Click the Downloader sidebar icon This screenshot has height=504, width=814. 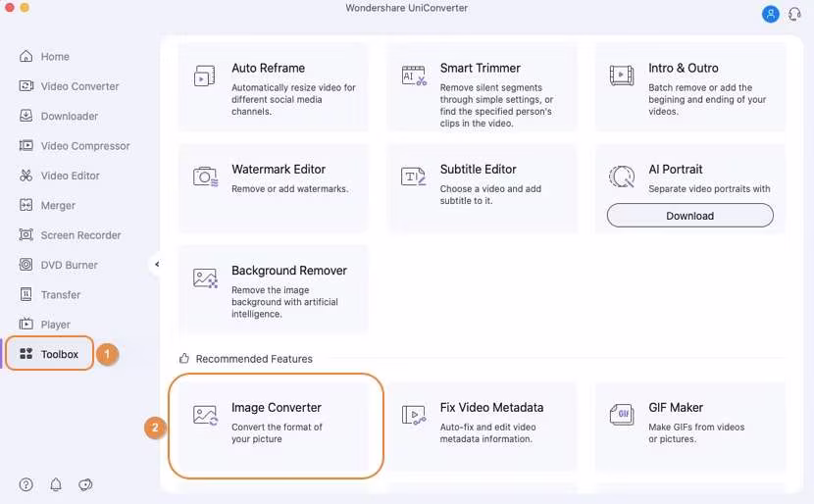[x=25, y=116]
